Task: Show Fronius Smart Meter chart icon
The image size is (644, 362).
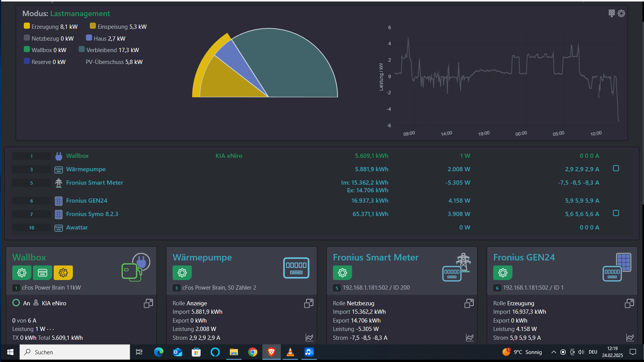Action: pos(470,337)
